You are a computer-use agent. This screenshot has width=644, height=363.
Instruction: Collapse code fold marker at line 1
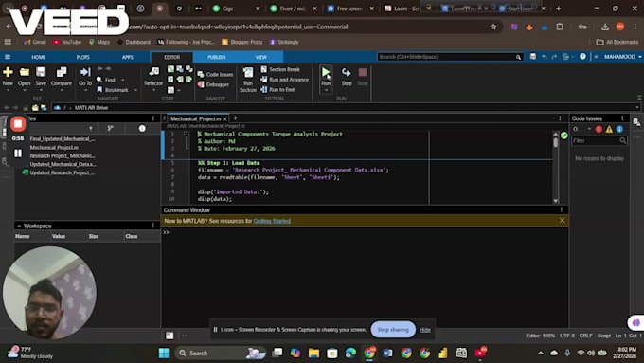coord(186,134)
